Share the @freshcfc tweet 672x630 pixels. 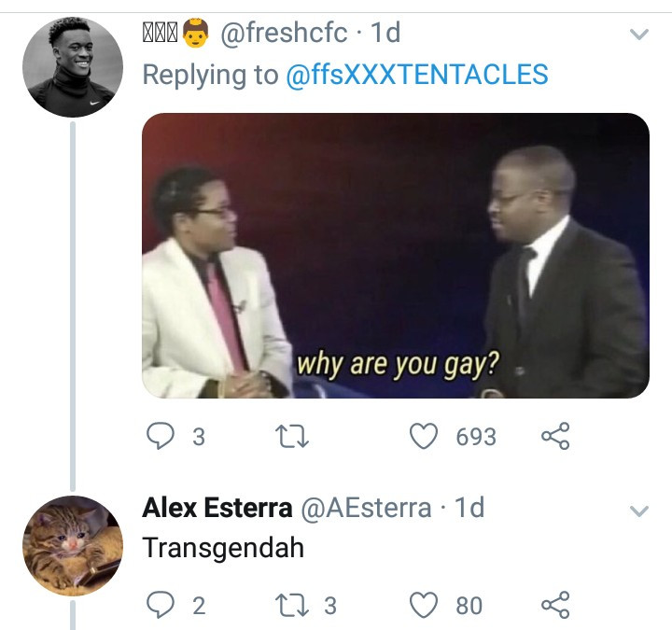pyautogui.click(x=555, y=436)
